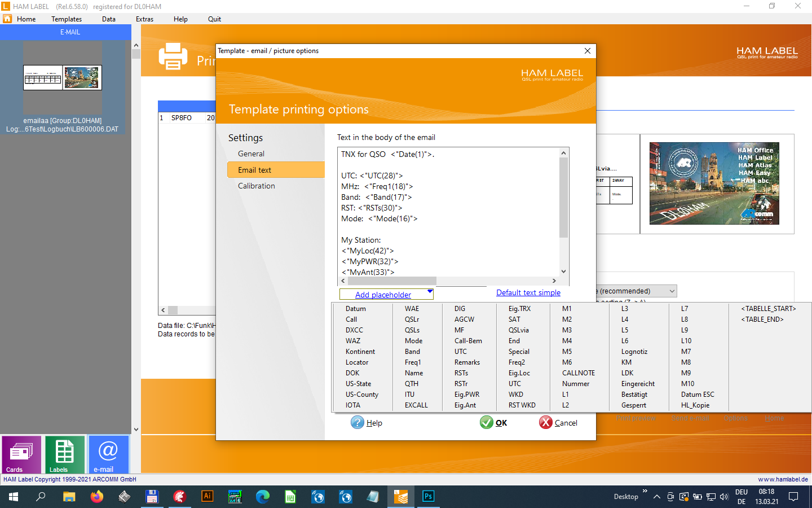812x508 pixels.
Task: Open the volume speaker tray icon
Action: [724, 497]
